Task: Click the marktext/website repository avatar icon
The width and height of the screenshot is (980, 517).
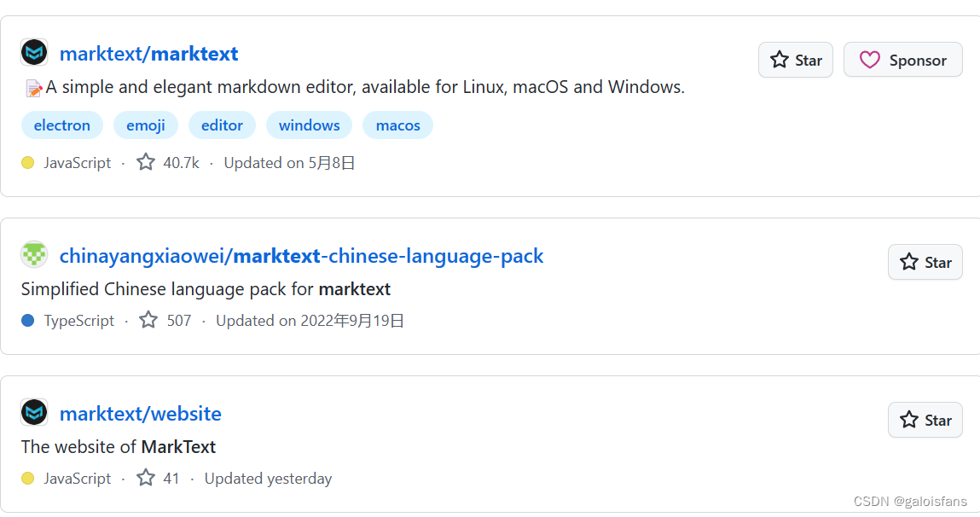Action: (33, 411)
